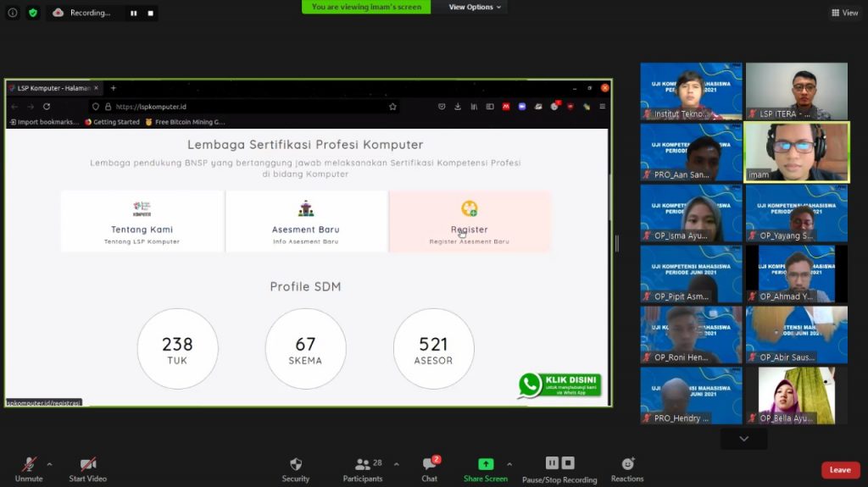
Task: Click the 238 TUK circle
Action: 178,349
